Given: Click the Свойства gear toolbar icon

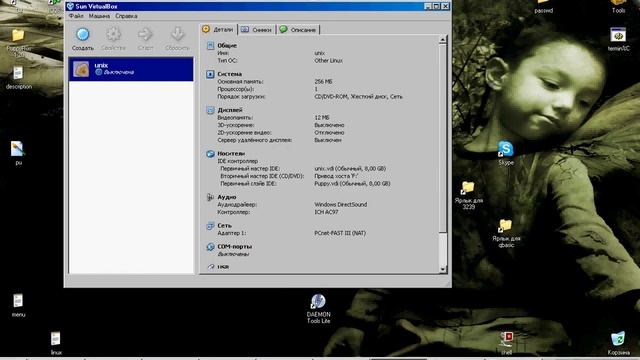Looking at the screenshot, I should point(113,35).
